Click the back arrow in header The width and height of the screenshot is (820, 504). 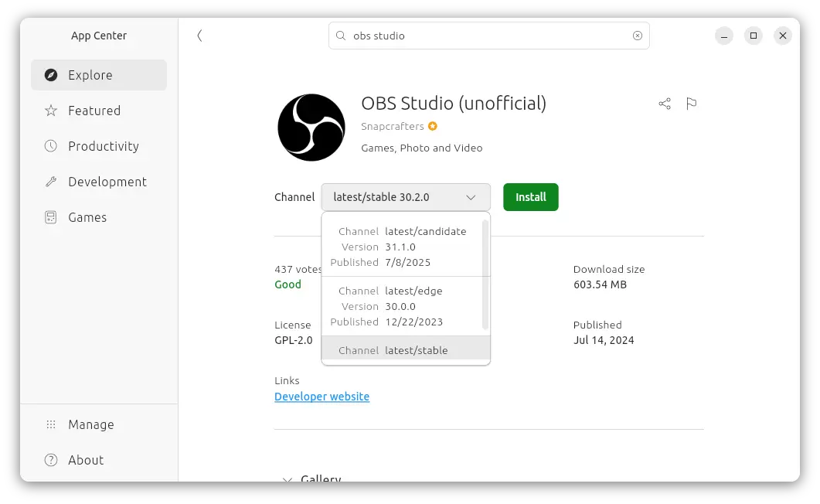tap(199, 36)
